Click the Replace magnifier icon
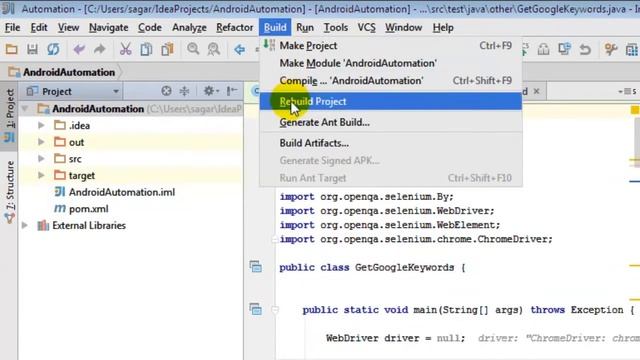This screenshot has width=640, height=360. click(x=213, y=50)
